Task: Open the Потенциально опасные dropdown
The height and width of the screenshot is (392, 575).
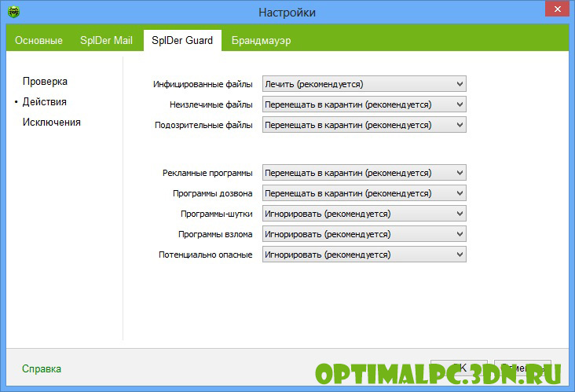Action: [364, 255]
